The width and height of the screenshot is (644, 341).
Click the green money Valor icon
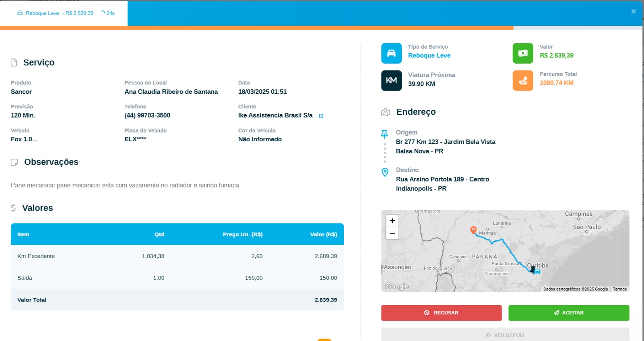pyautogui.click(x=523, y=53)
